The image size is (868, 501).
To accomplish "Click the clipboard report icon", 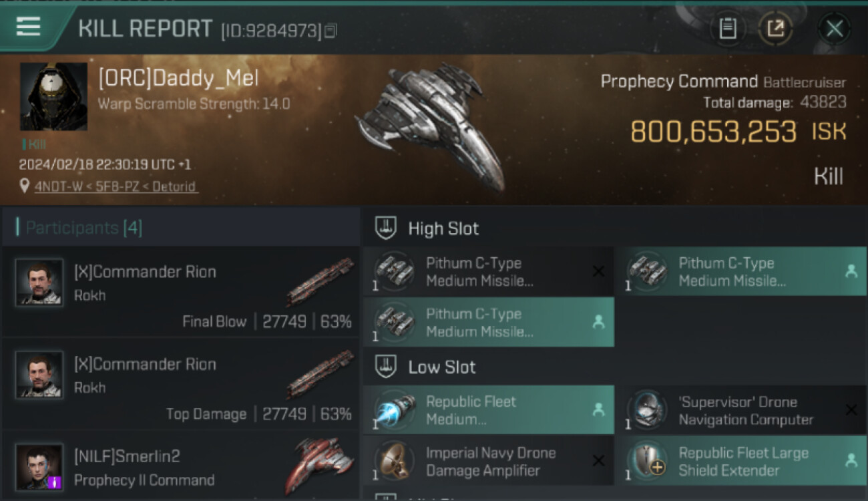I will (x=727, y=29).
